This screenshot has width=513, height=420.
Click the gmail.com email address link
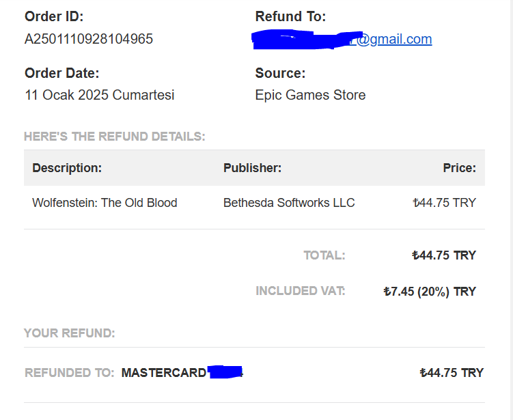point(394,39)
